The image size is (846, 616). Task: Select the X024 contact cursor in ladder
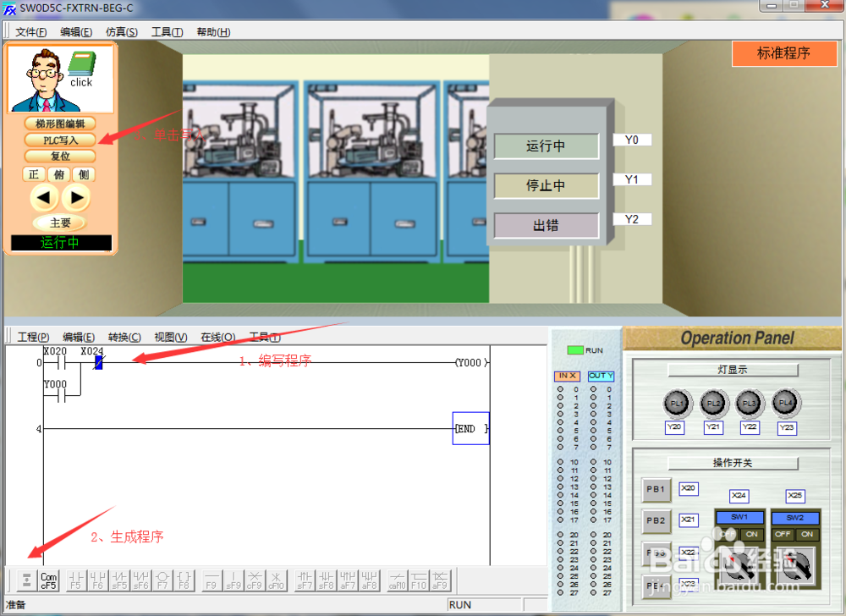click(98, 363)
